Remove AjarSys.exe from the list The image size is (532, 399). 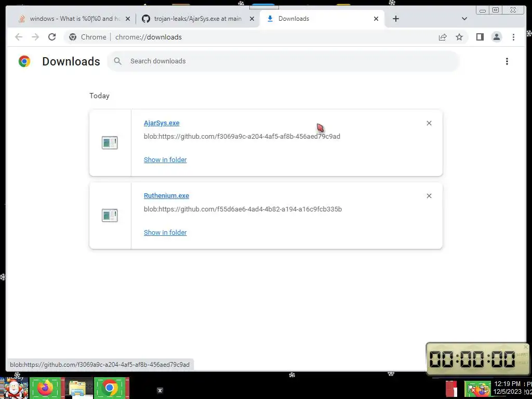click(x=429, y=123)
